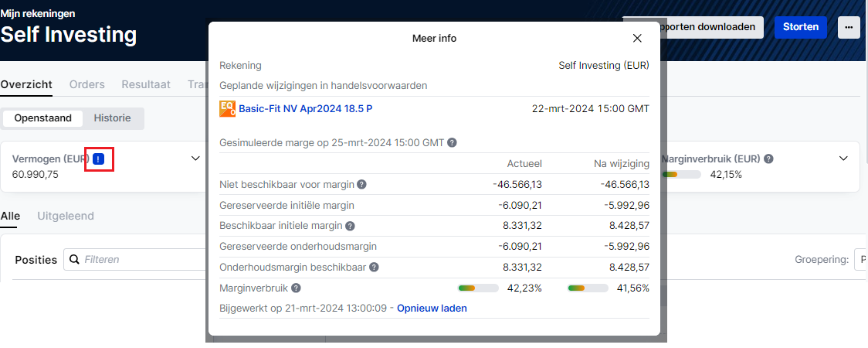Switch to Historie view
The width and height of the screenshot is (868, 348).
click(x=112, y=118)
